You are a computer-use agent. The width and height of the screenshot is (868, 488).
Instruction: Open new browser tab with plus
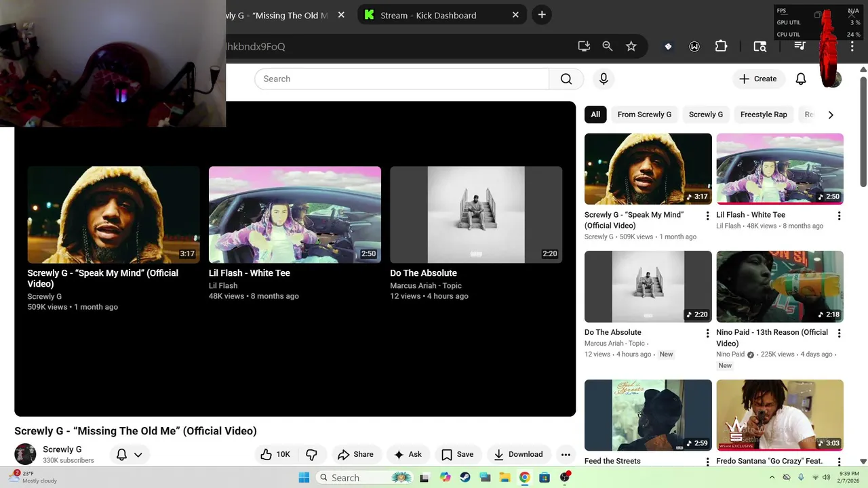point(541,15)
